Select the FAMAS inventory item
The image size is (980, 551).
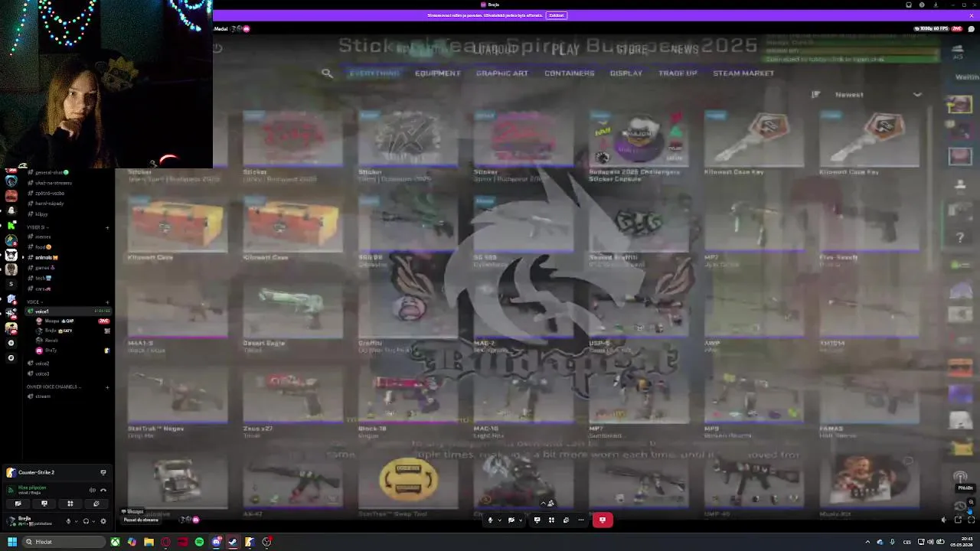coord(869,403)
